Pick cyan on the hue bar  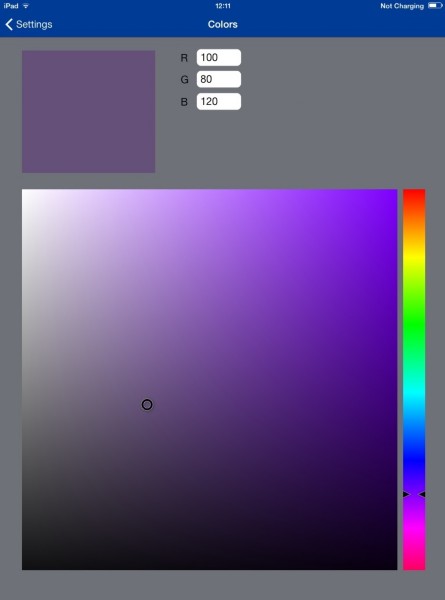pos(414,391)
